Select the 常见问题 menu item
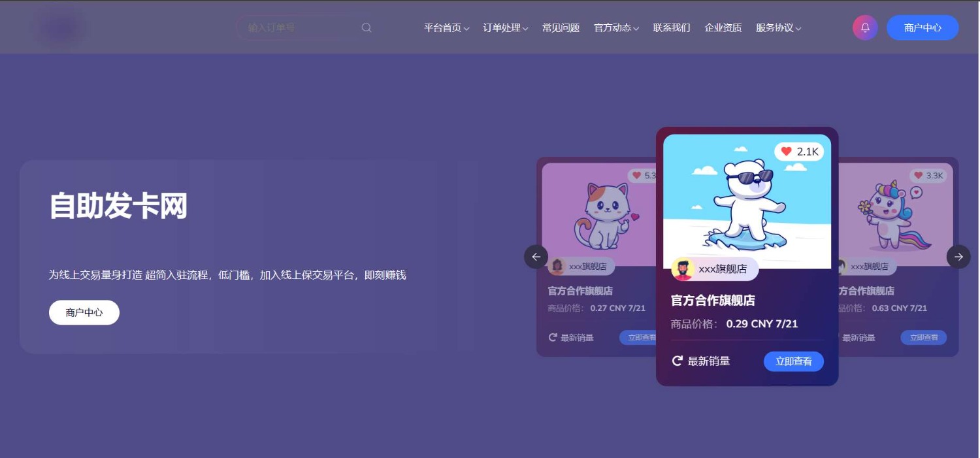The height and width of the screenshot is (458, 980). [560, 27]
